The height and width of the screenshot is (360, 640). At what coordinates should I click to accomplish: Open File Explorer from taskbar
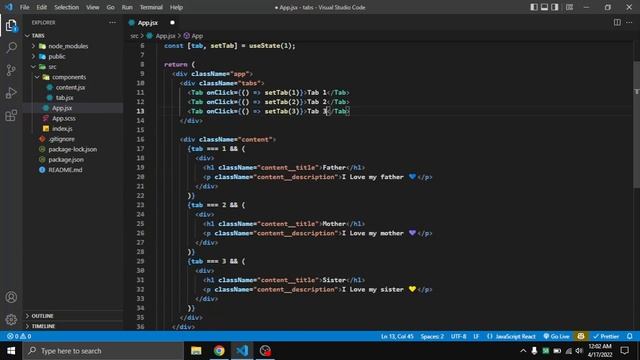(196, 351)
